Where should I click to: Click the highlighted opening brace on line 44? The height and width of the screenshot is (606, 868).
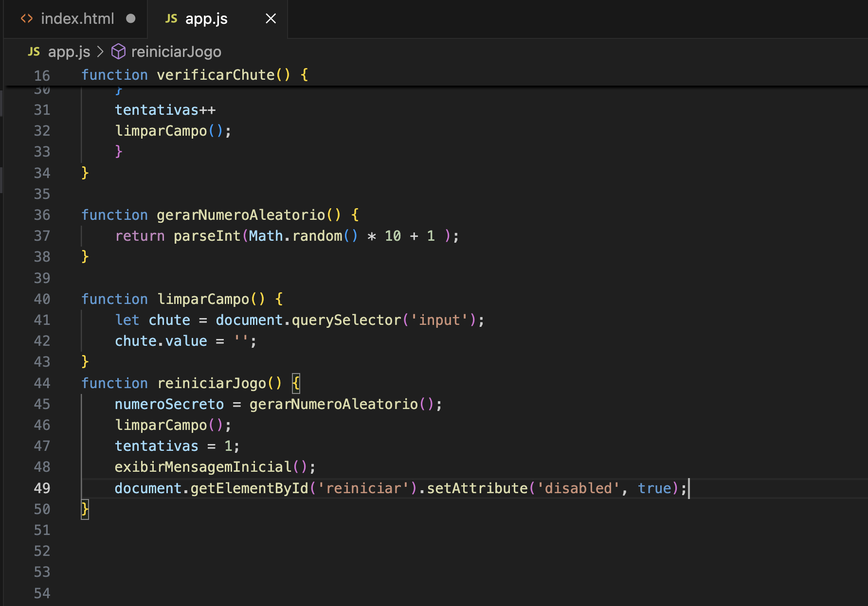pyautogui.click(x=296, y=383)
